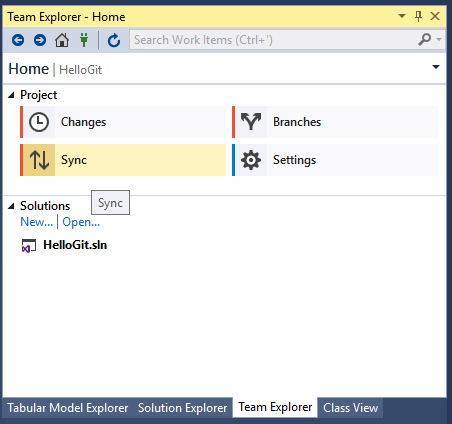The image size is (452, 424).
Task: Open the Branches tile
Action: click(x=335, y=122)
